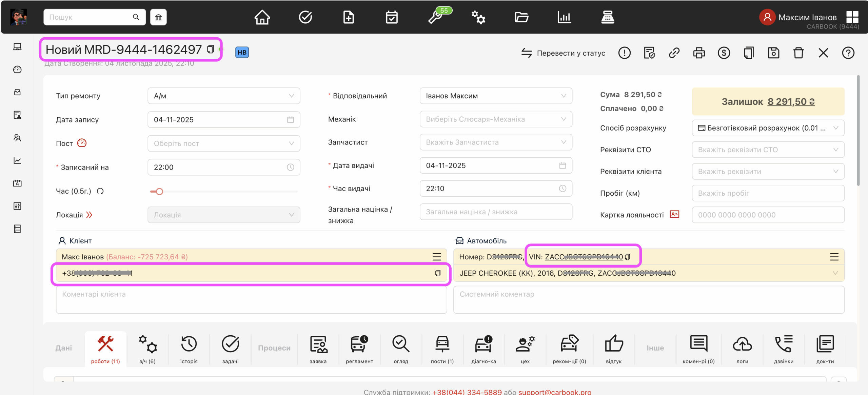Click the print order icon
The width and height of the screenshot is (868, 395).
[x=699, y=53]
